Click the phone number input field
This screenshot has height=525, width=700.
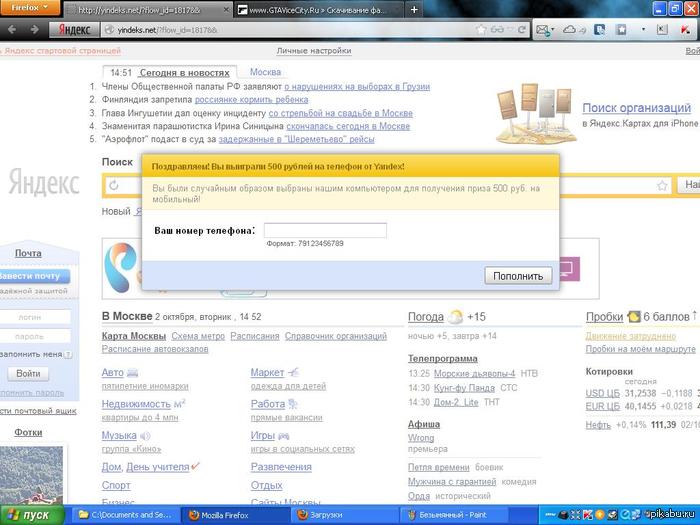[x=325, y=230]
